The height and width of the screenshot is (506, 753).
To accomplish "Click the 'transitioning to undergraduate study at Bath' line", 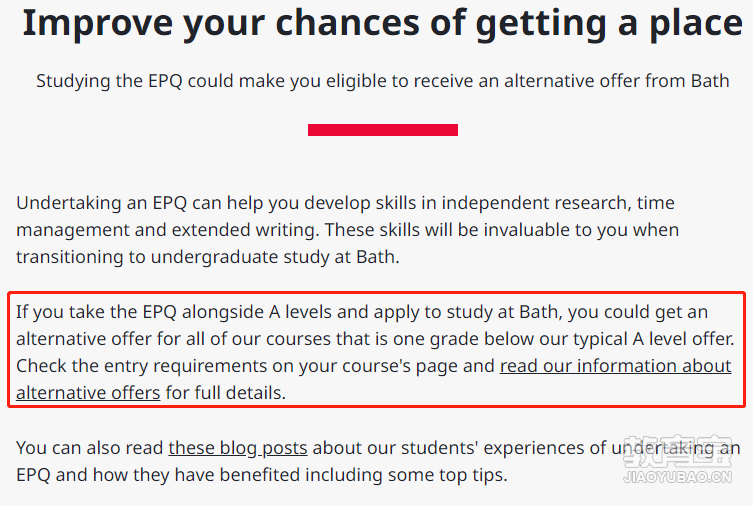I will point(207,257).
